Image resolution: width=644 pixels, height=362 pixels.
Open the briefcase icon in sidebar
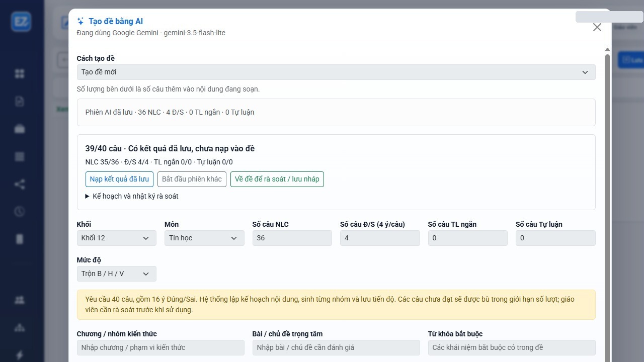point(20,129)
